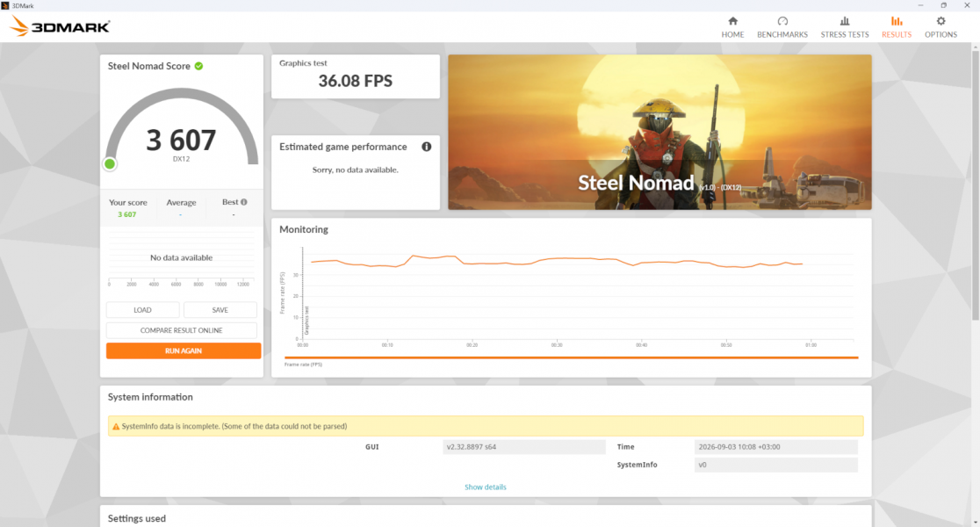This screenshot has width=980, height=527.
Task: Click the Time value field
Action: click(x=775, y=447)
